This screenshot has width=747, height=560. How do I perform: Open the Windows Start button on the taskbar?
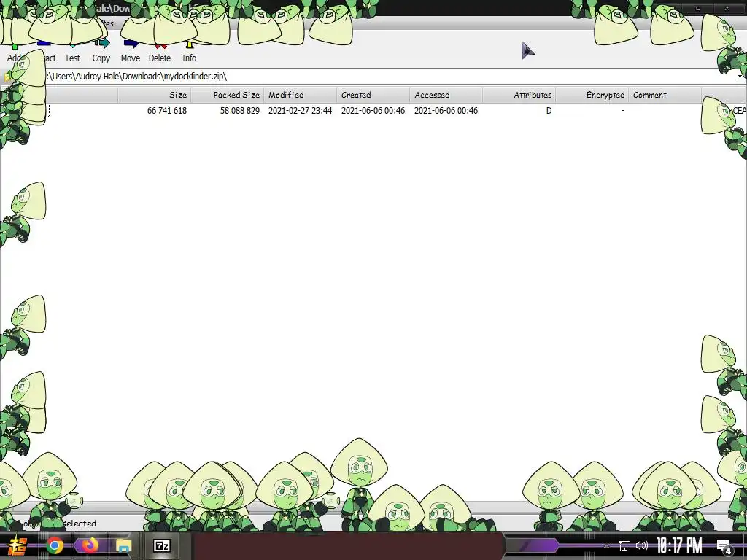[x=17, y=545]
